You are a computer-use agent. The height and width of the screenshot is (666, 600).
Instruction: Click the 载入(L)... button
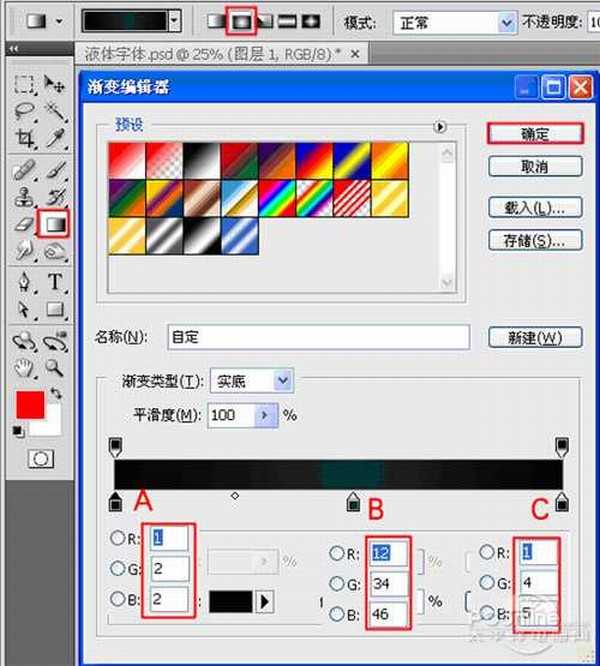click(535, 208)
